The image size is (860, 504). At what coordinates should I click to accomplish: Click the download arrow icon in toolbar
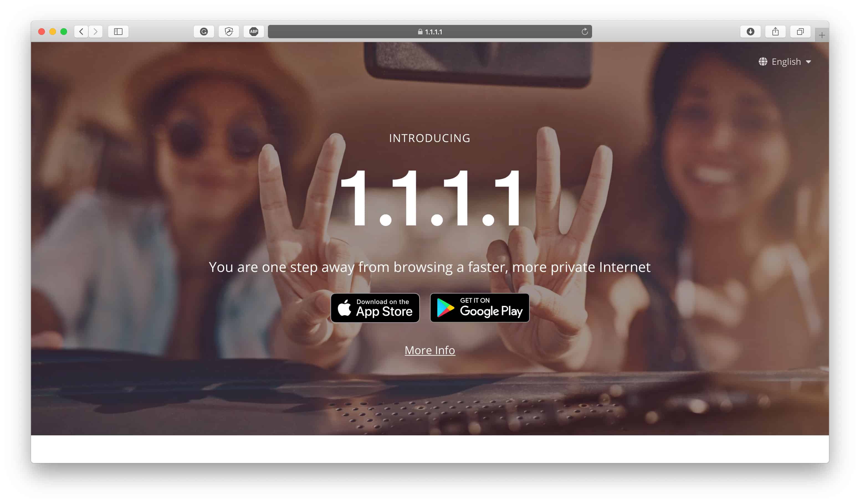pos(751,31)
